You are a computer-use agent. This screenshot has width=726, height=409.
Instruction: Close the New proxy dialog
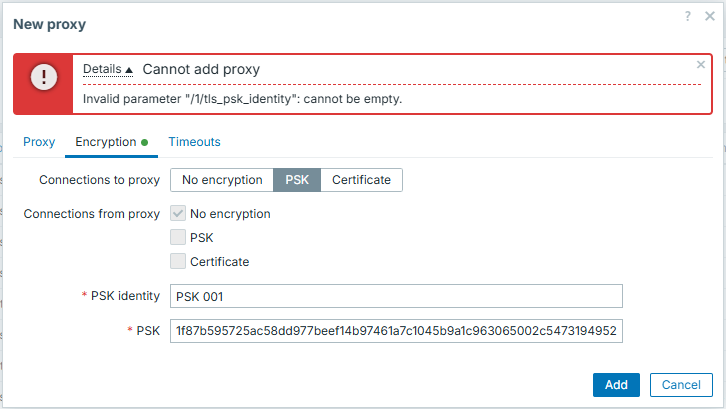point(707,16)
